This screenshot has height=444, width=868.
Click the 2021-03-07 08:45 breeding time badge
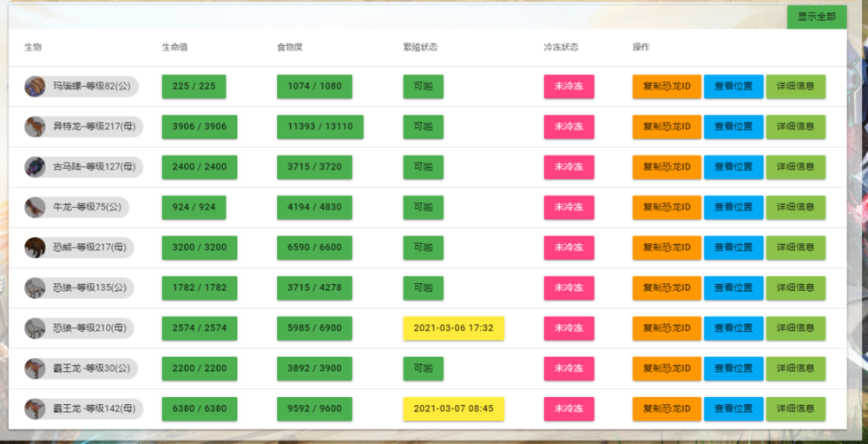click(x=453, y=408)
